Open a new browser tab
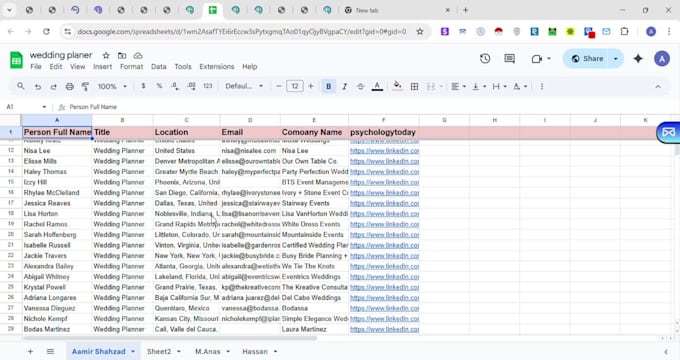 [x=465, y=10]
